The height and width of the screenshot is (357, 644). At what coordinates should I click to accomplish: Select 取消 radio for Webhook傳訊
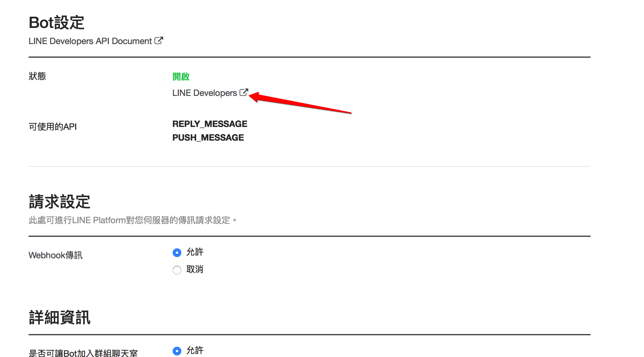click(177, 270)
